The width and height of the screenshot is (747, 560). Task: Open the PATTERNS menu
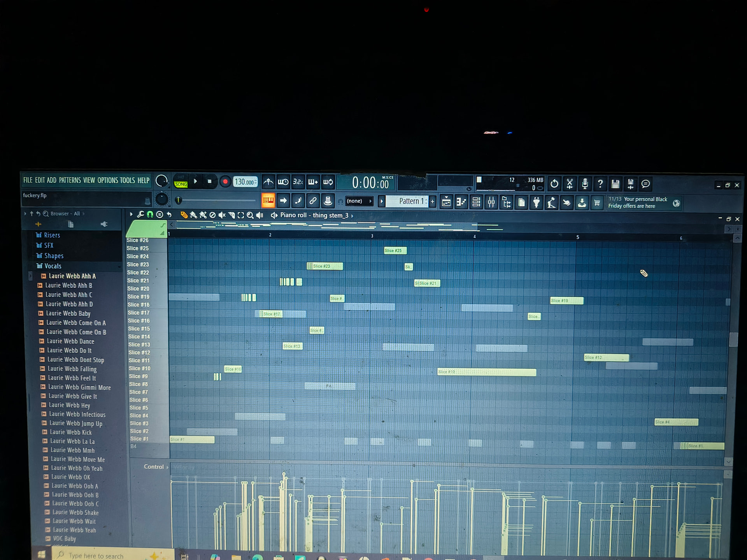pos(70,180)
